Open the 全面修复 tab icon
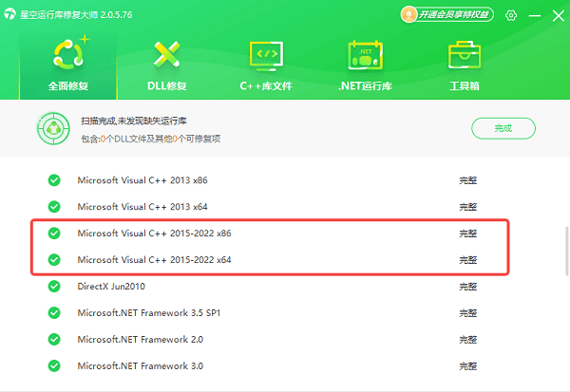Viewport: 570px width, 392px height. click(x=68, y=54)
